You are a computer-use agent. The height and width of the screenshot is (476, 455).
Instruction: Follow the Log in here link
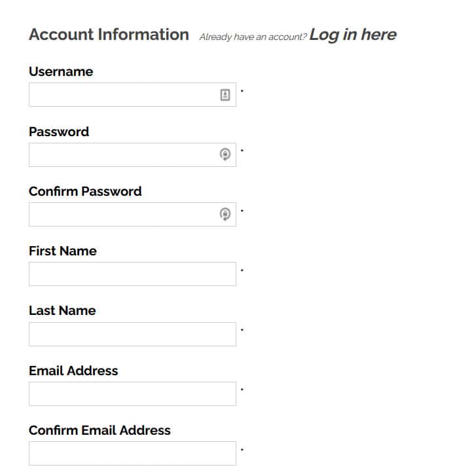(x=353, y=35)
